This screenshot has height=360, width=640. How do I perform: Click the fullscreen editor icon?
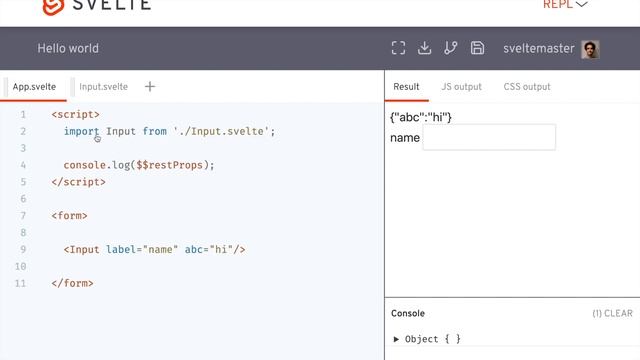click(x=398, y=48)
